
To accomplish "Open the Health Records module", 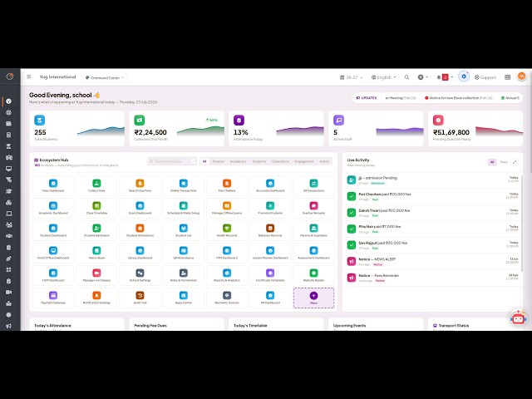I will (227, 230).
